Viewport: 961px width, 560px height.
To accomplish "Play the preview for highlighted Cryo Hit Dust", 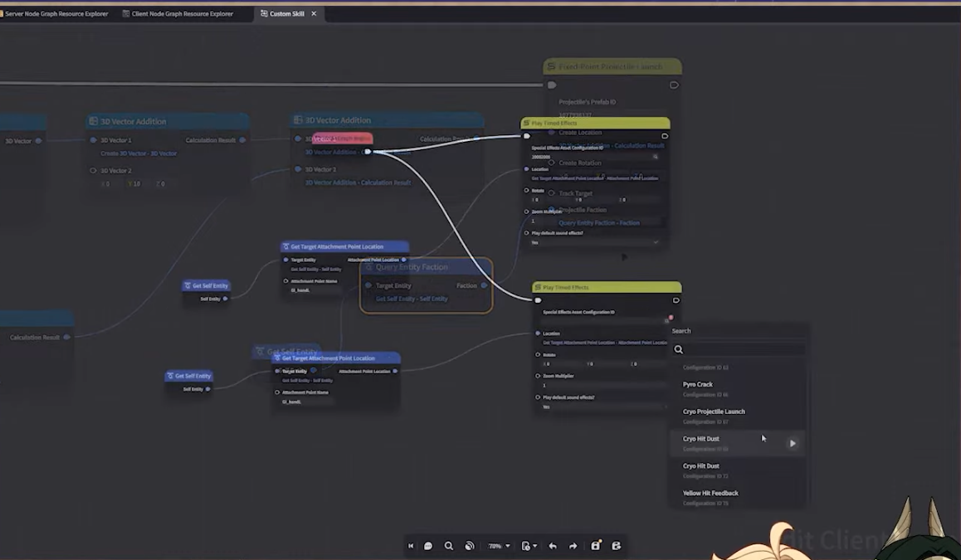I will coord(793,443).
